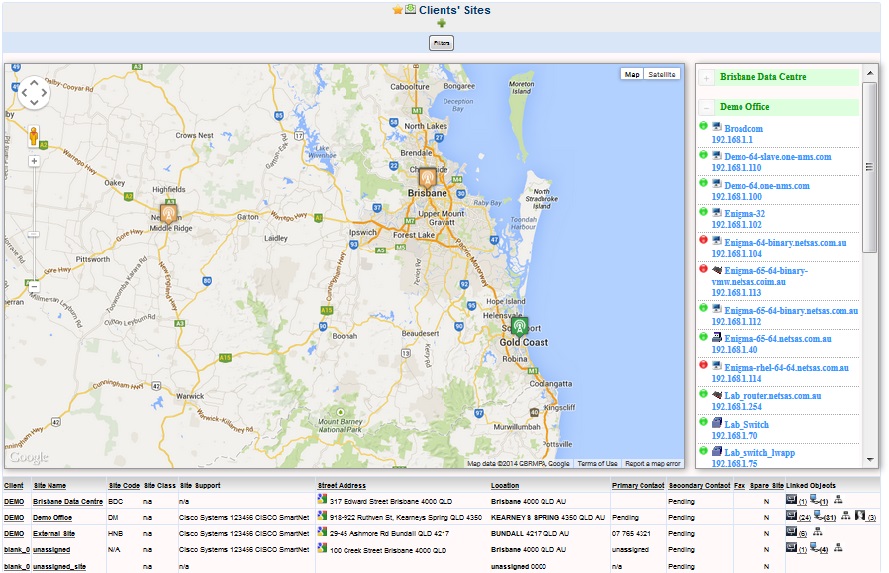This screenshot has width=889, height=573.
Task: Switch map to Satellite view
Action: pos(662,74)
